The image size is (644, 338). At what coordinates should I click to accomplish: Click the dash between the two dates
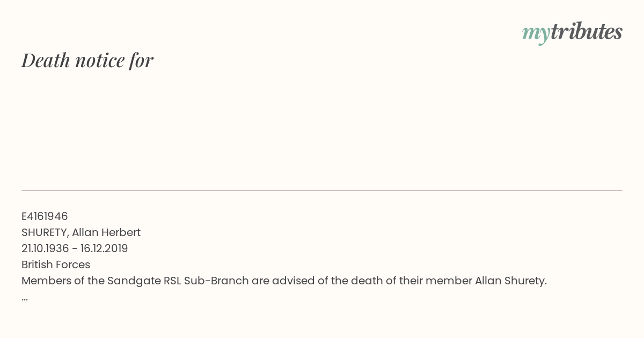point(75,249)
